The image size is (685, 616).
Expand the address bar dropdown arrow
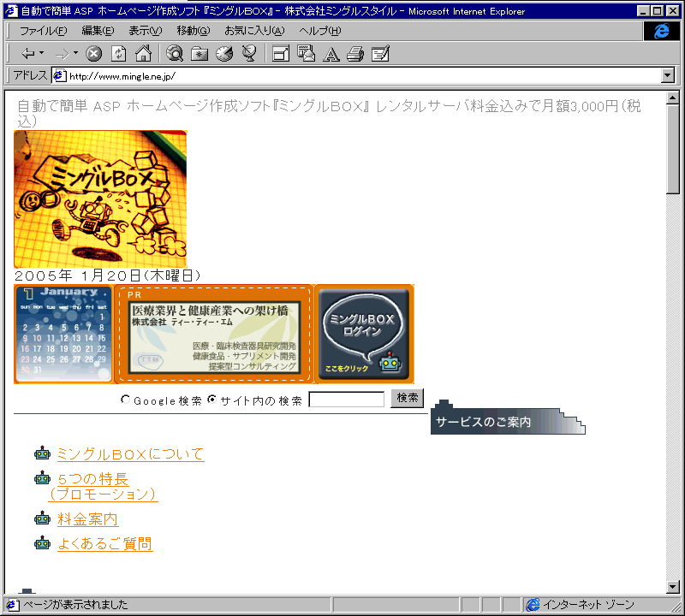667,76
